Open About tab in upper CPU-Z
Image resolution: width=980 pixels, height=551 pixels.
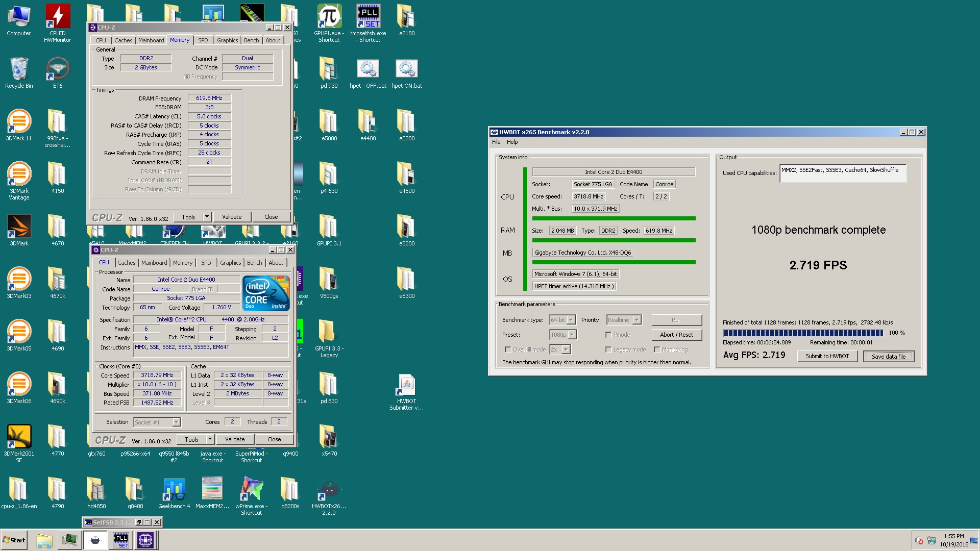click(273, 40)
